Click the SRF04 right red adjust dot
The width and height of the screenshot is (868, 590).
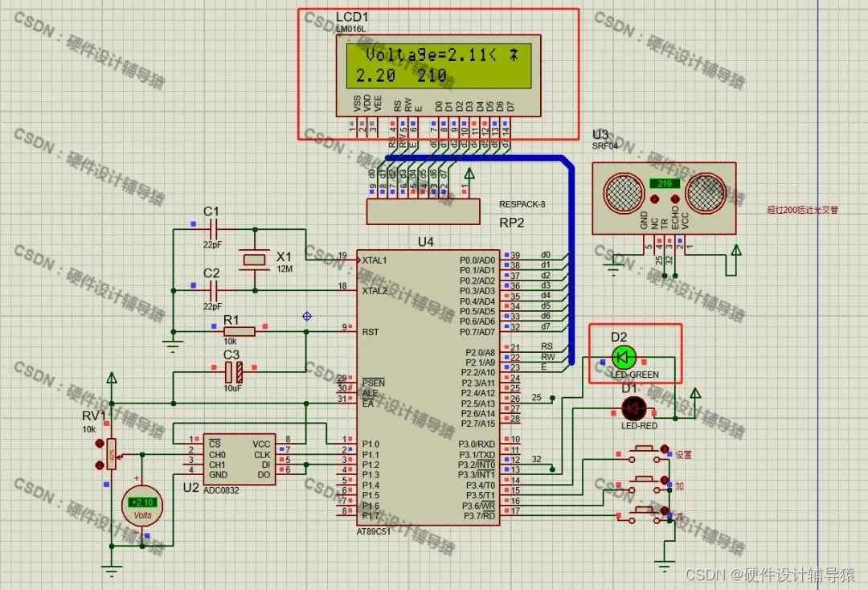click(x=675, y=199)
